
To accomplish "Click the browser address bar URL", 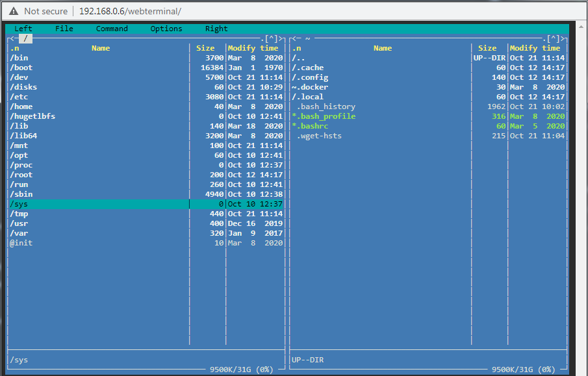I will point(130,11).
